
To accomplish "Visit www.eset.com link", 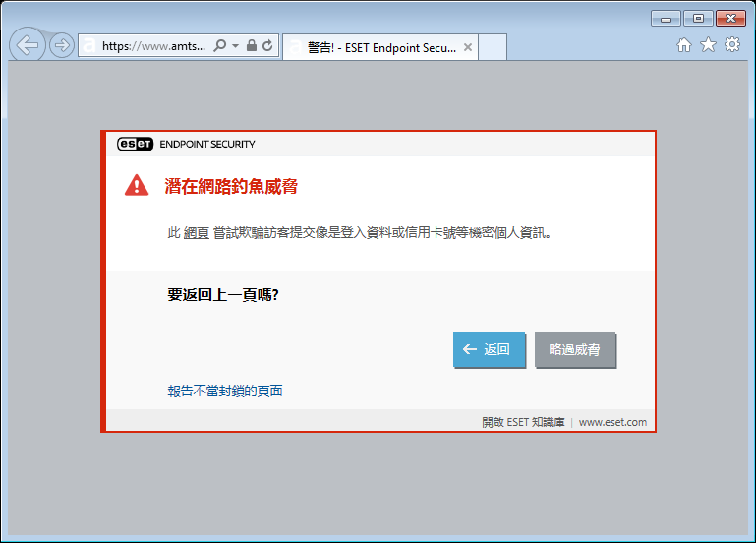I will coord(612,422).
